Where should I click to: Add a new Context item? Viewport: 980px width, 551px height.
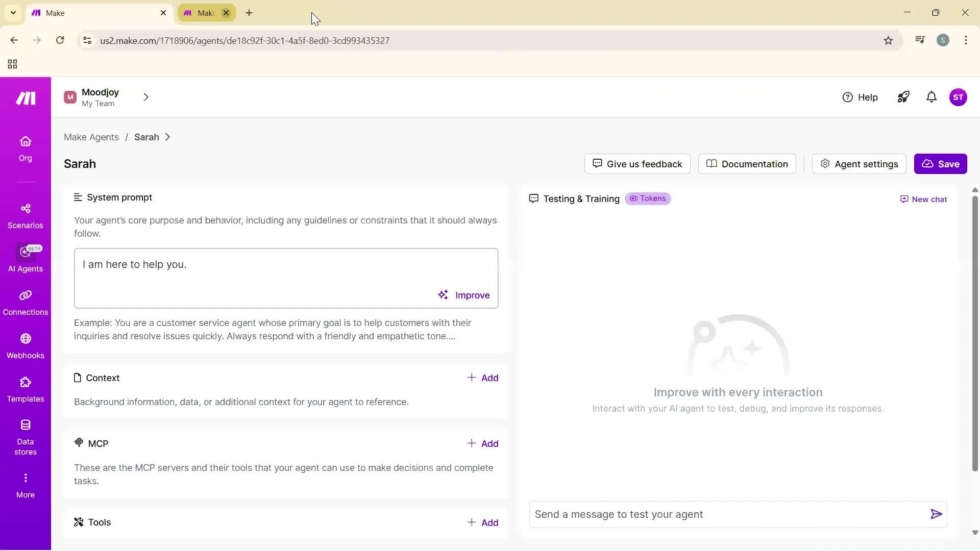pos(483,378)
